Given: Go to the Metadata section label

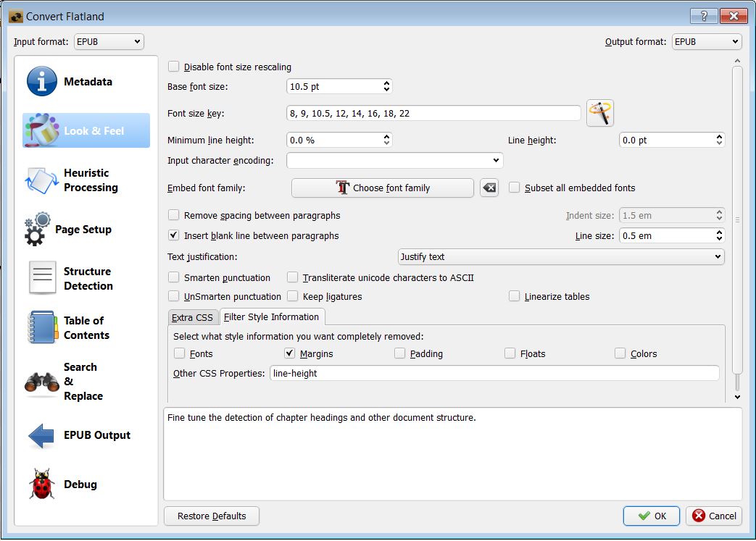Looking at the screenshot, I should click(x=88, y=81).
